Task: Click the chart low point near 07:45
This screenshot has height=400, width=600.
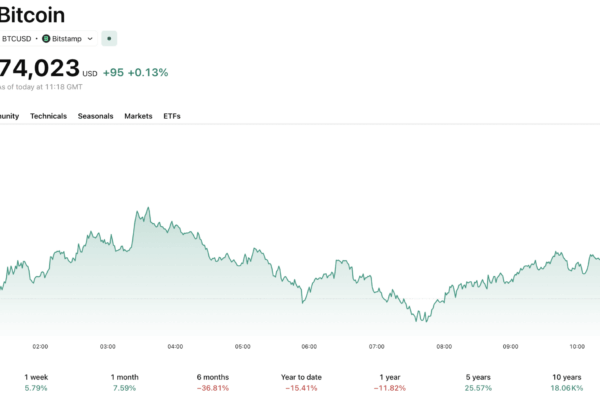Action: [424, 320]
